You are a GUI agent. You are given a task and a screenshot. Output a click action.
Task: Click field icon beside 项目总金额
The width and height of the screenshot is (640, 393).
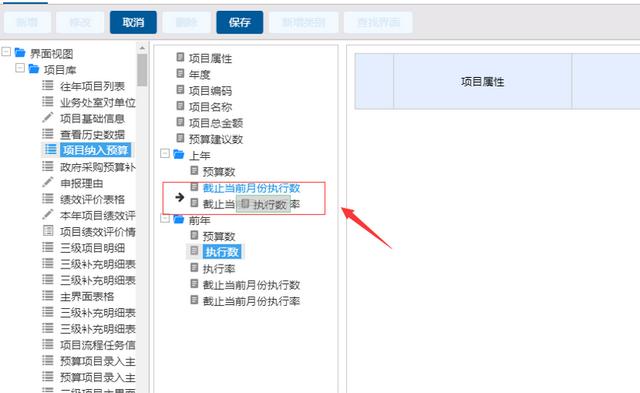(180, 122)
